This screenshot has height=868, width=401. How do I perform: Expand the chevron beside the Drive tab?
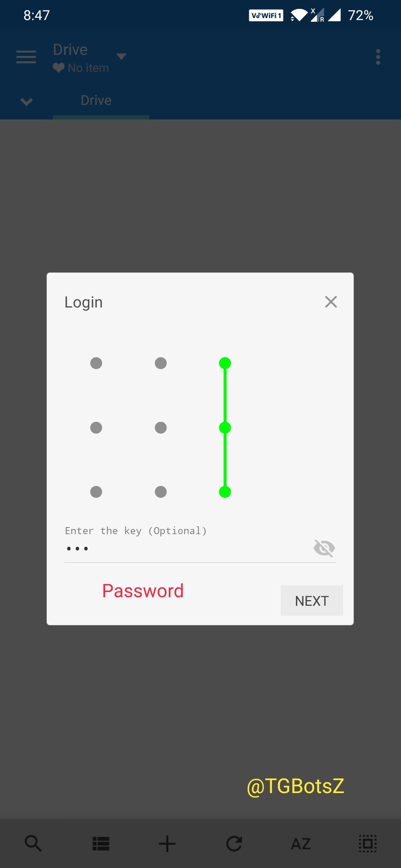pyautogui.click(x=26, y=101)
